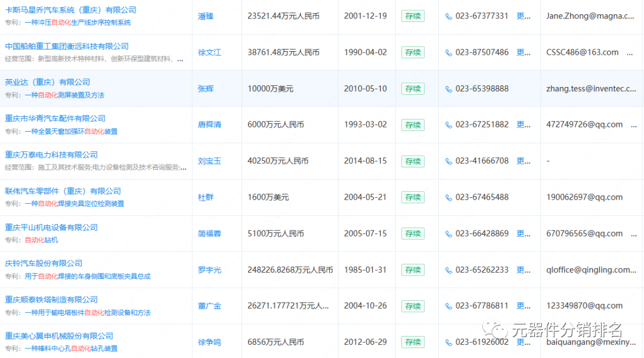Expand more phones for 023-67377331
This screenshot has height=358, width=644.
(524, 16)
